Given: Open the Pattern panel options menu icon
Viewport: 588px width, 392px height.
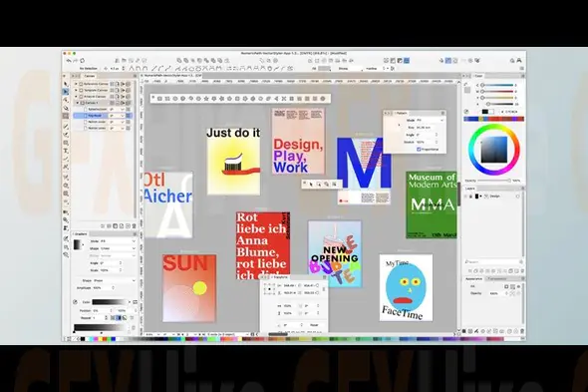Looking at the screenshot, I should click(x=442, y=113).
